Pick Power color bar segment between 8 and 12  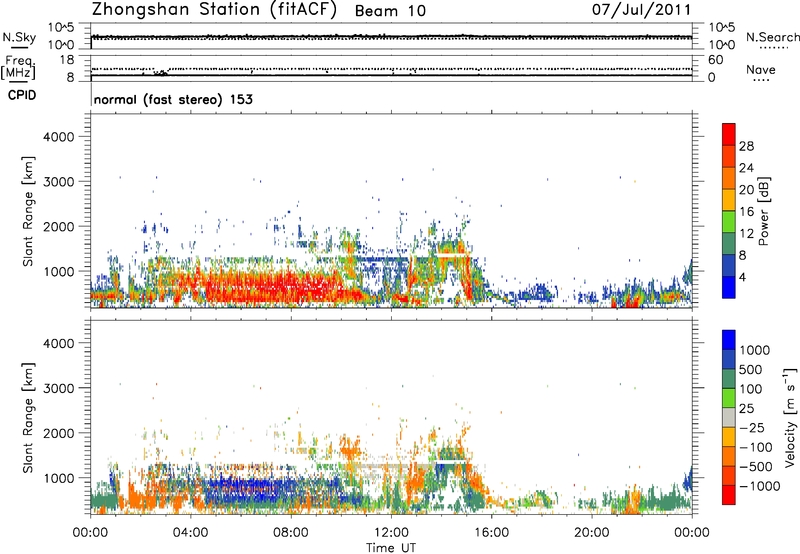(729, 244)
